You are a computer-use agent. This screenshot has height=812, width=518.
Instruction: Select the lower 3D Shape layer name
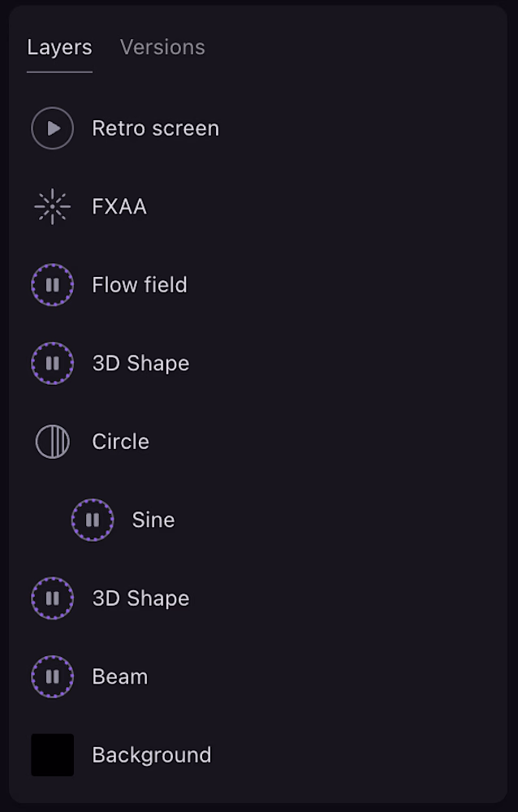tap(140, 598)
